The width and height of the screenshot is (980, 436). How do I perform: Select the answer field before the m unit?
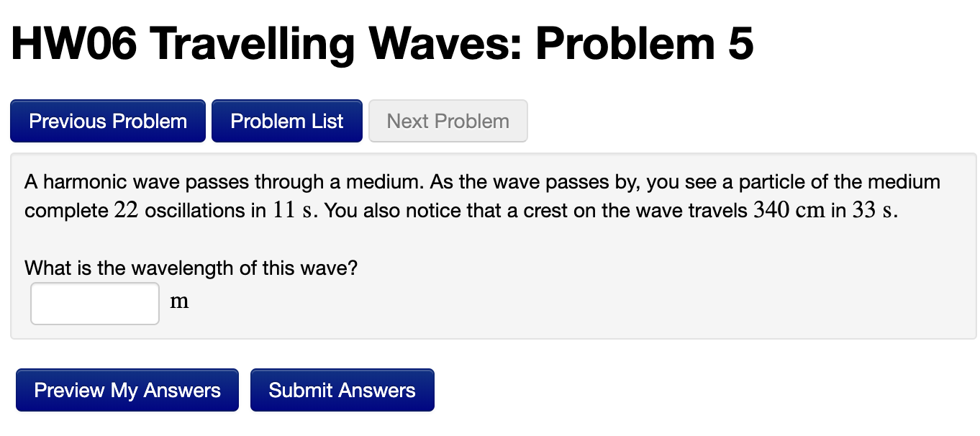[x=94, y=303]
